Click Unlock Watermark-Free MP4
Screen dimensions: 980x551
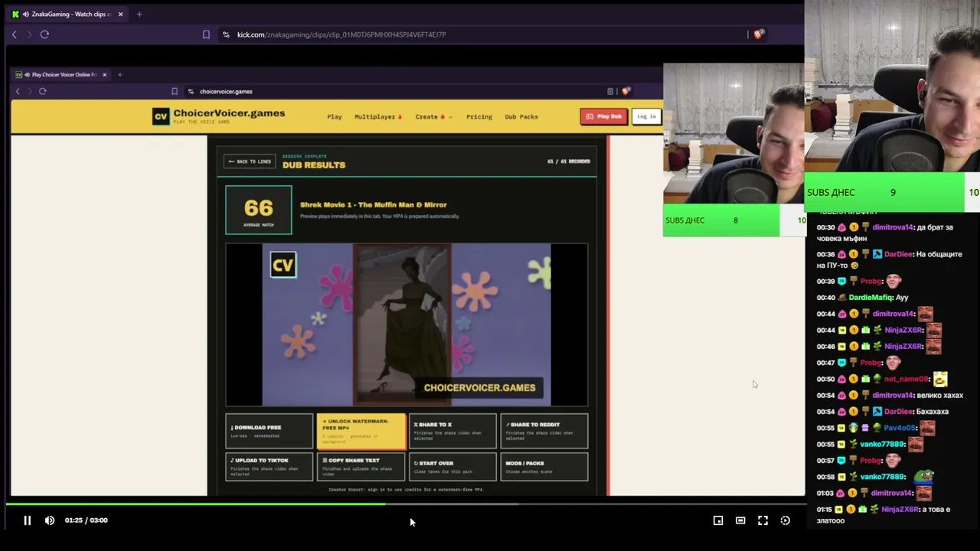tap(361, 431)
